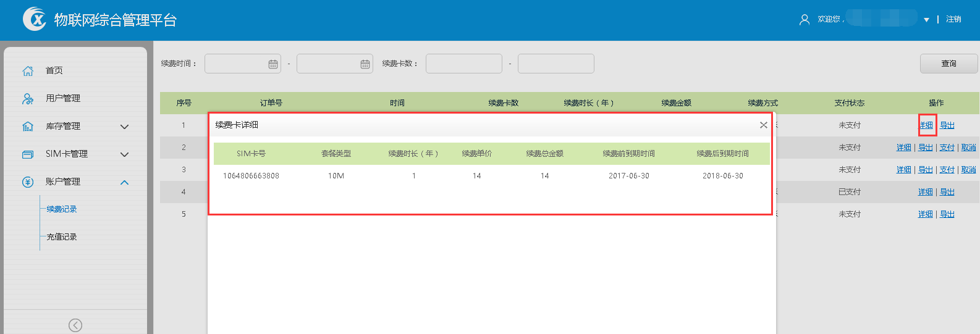Click the home icon in sidebar
980x334 pixels.
pyautogui.click(x=28, y=71)
